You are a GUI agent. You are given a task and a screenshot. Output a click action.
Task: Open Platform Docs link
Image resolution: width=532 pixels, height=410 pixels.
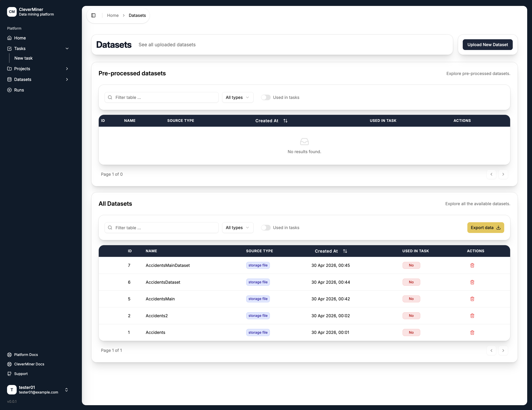coord(26,354)
